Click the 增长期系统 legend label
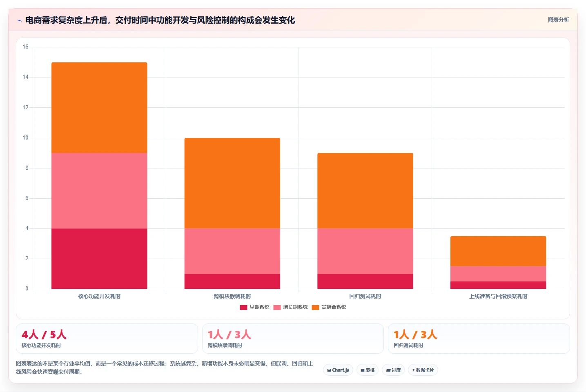586x392 pixels. 295,307
